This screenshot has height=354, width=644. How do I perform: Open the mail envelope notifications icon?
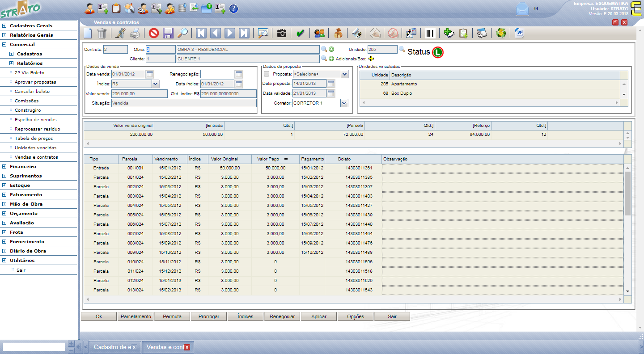click(522, 9)
